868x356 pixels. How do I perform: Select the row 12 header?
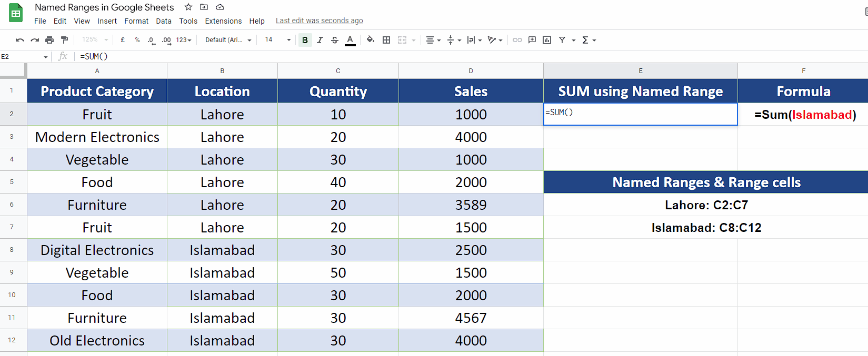coord(12,340)
